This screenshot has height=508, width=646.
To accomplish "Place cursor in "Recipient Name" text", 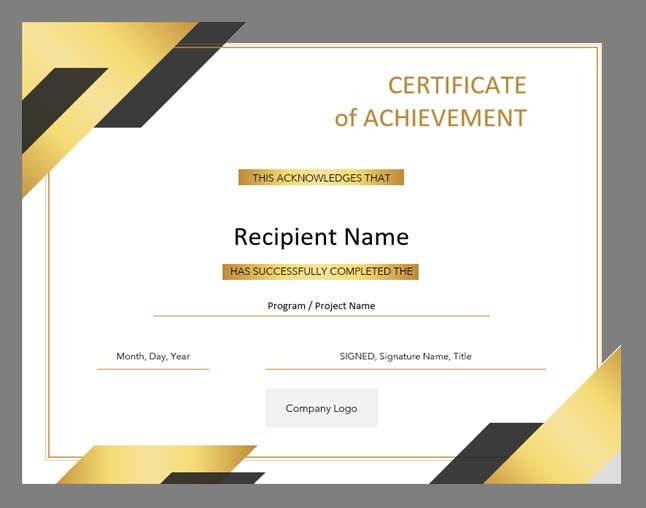I will (321, 237).
